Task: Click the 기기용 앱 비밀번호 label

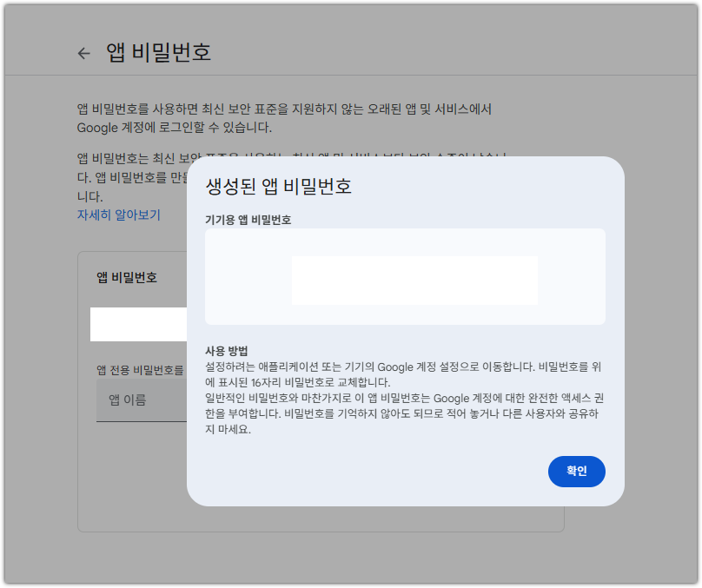Action: pyautogui.click(x=248, y=220)
